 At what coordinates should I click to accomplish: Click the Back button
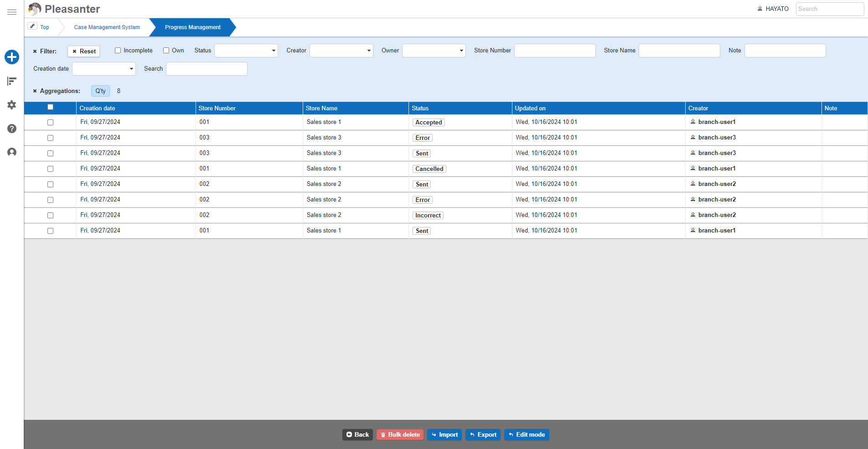[358, 435]
